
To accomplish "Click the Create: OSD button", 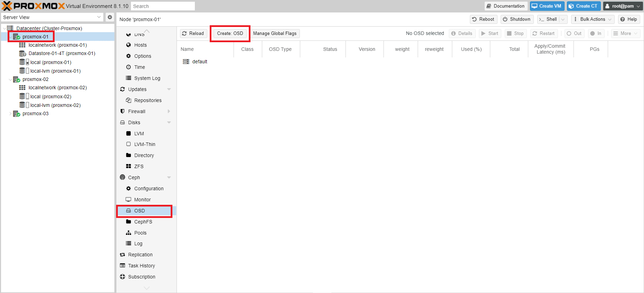I will pyautogui.click(x=230, y=34).
